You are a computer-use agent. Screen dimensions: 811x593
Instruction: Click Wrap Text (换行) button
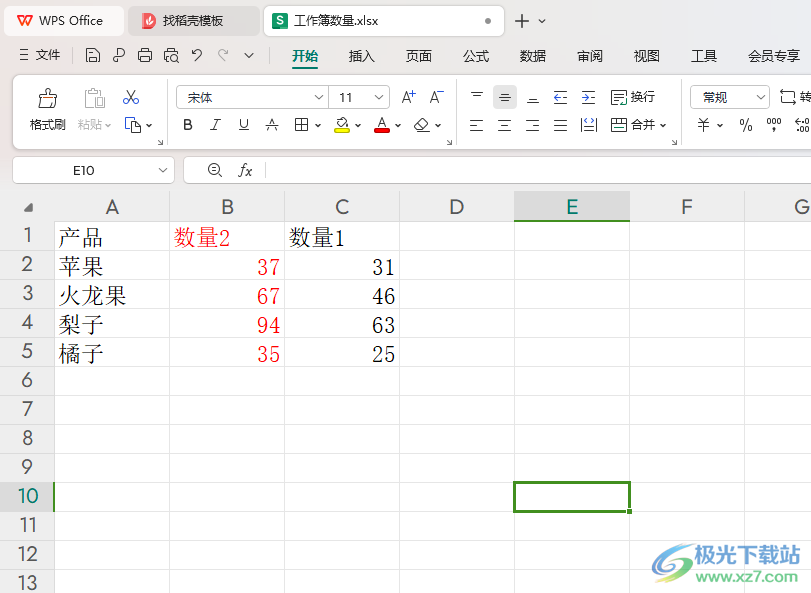click(x=633, y=97)
